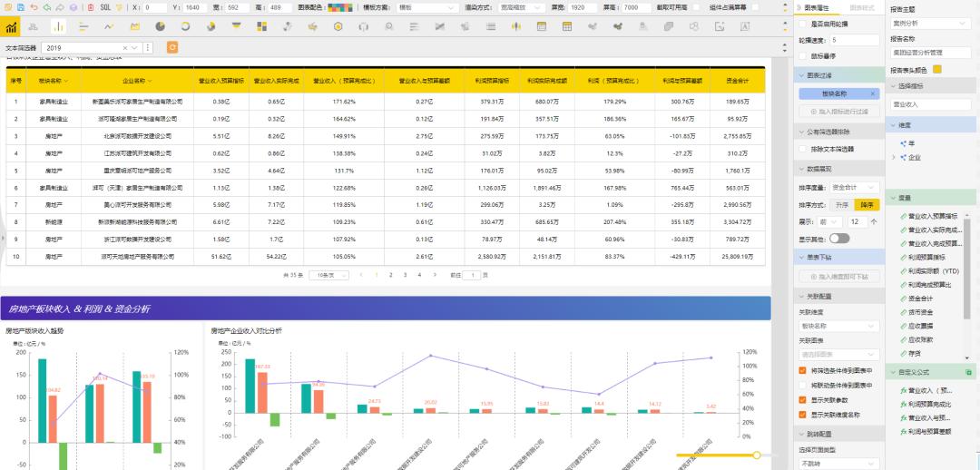The image size is (980, 470).
Task: Uncheck the 显示关联参数 checkbox
Action: tap(803, 400)
